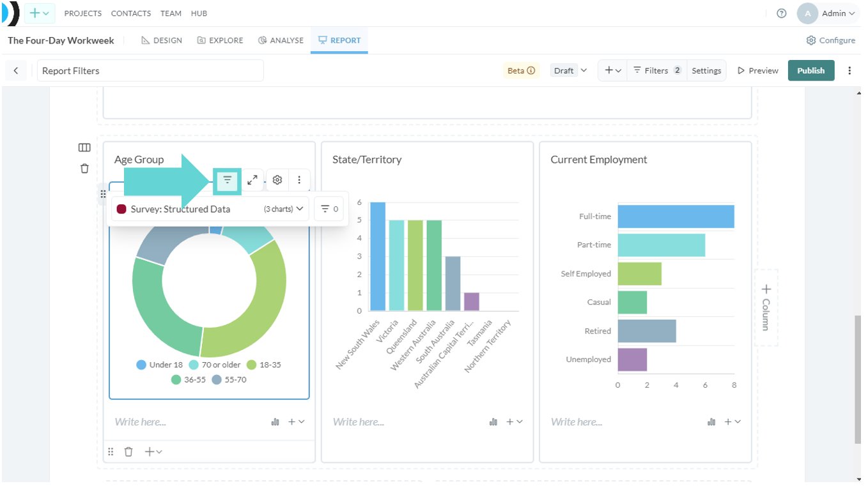Open the HUB menu

pyautogui.click(x=199, y=13)
